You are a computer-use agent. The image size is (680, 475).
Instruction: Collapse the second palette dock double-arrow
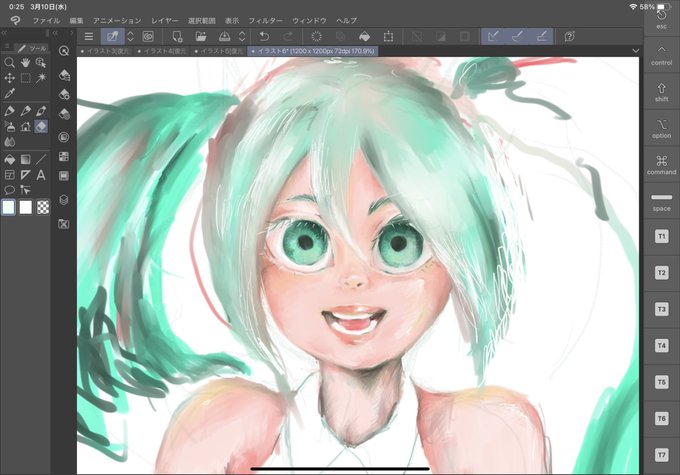click(x=56, y=33)
